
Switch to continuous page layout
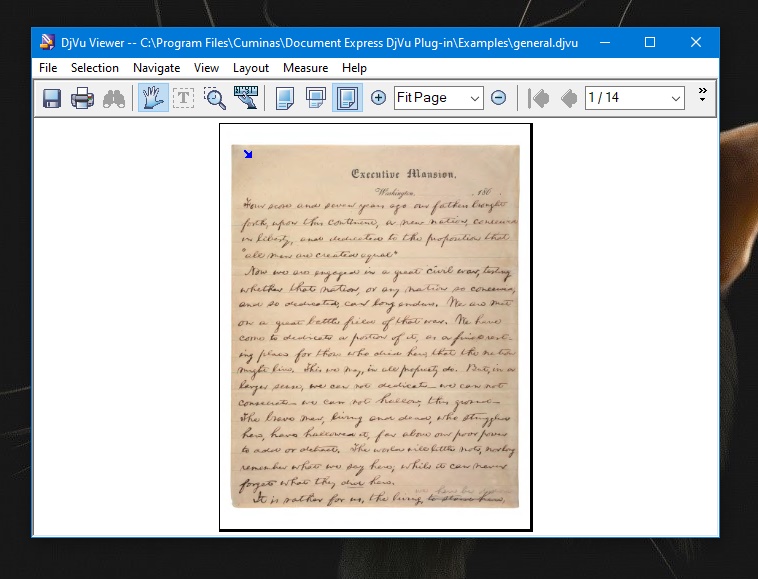pos(316,98)
